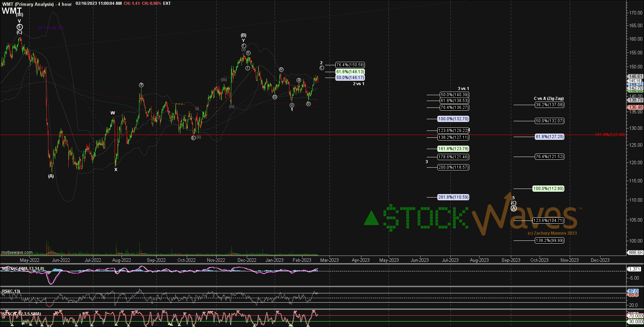Click the 261.8%(110.59) extension label

click(453, 197)
